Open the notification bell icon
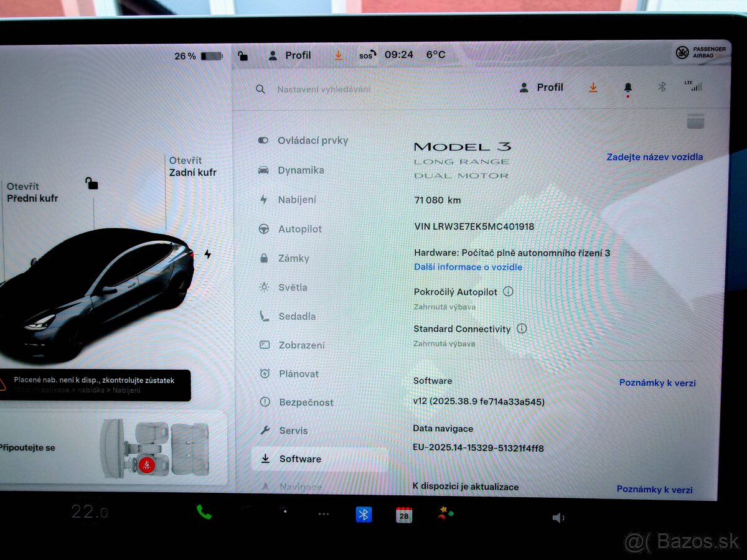Image resolution: width=747 pixels, height=560 pixels. click(627, 87)
